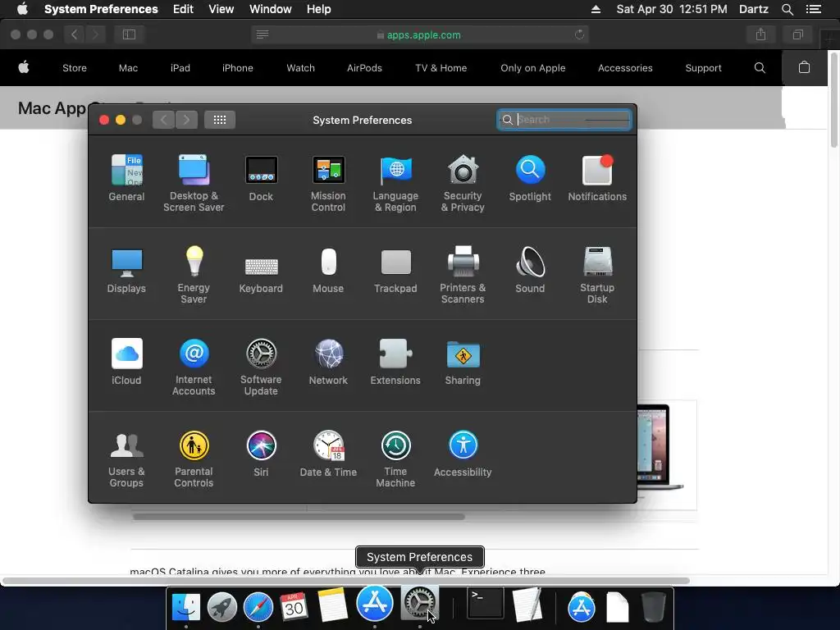Open Notification Center from menu bar
The image size is (840, 630).
click(x=813, y=9)
